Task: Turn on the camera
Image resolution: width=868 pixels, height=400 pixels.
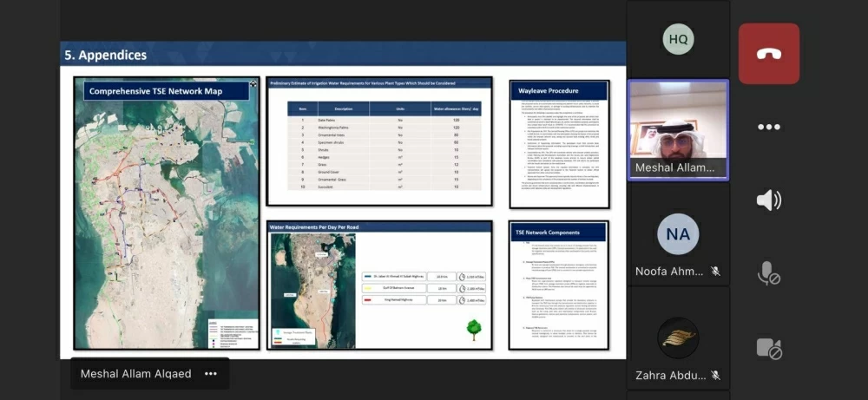Action: pos(769,349)
